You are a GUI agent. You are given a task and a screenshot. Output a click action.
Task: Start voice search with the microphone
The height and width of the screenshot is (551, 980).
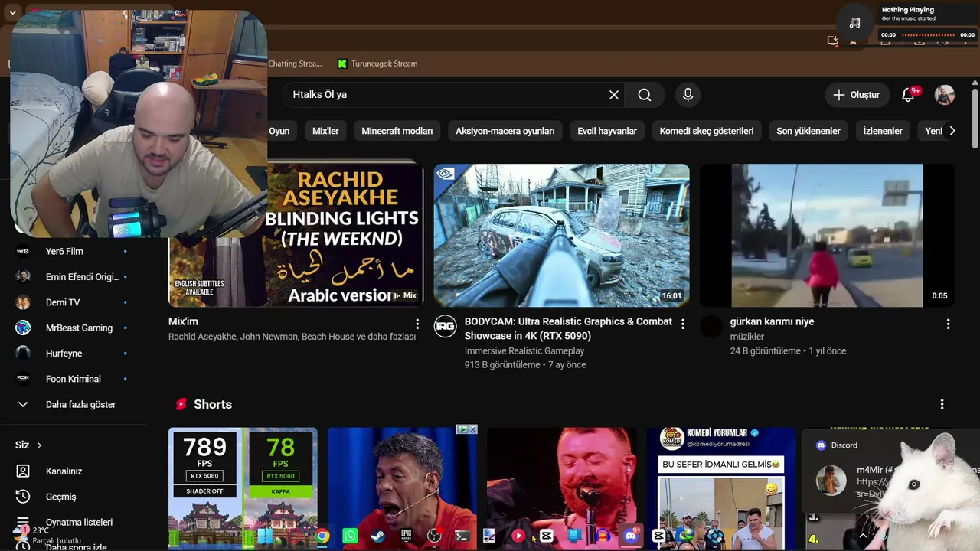pos(688,95)
